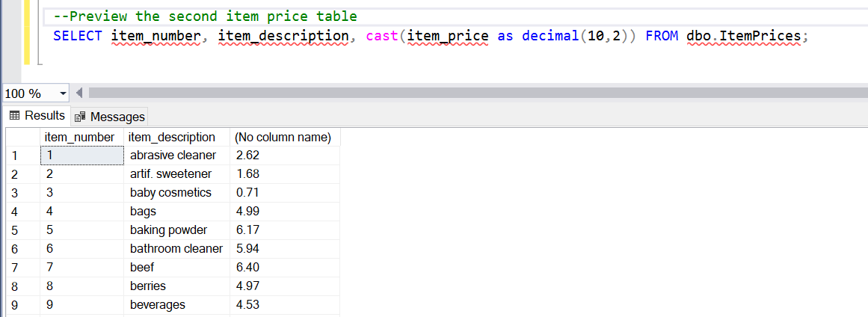Select the (No column name) column header
Viewport: 868px width, 317px height.
point(285,137)
